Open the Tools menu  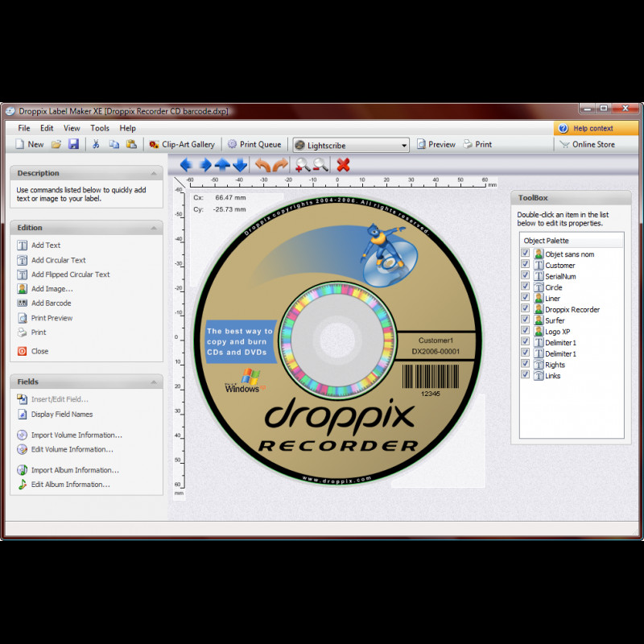(100, 128)
